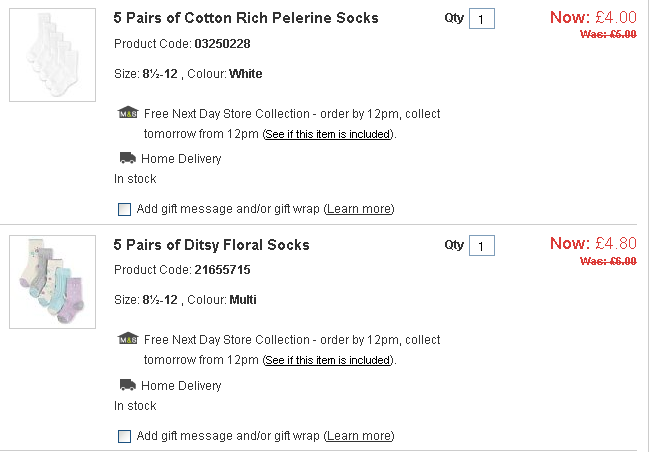Viewport: 649px width, 452px height.
Task: Click Home Delivery truck icon for Pelerine Socks
Action: (127, 158)
